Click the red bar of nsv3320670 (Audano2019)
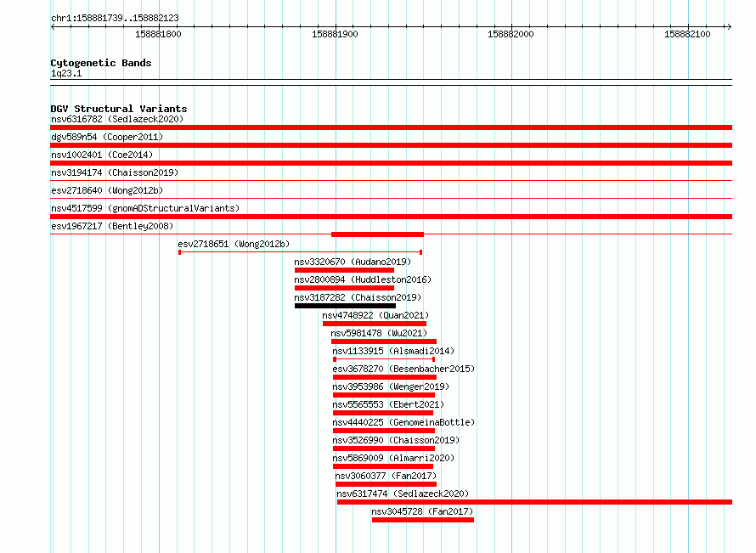The width and height of the screenshot is (756, 553). click(344, 270)
